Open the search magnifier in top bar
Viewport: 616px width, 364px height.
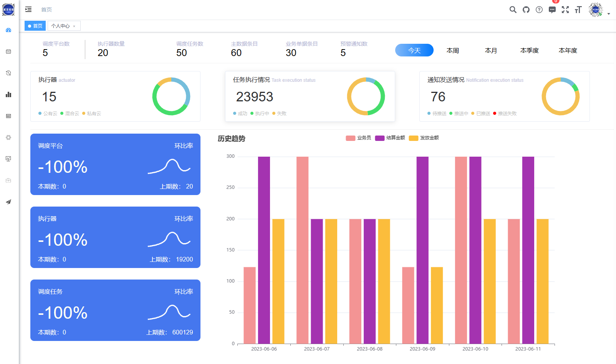coord(513,10)
